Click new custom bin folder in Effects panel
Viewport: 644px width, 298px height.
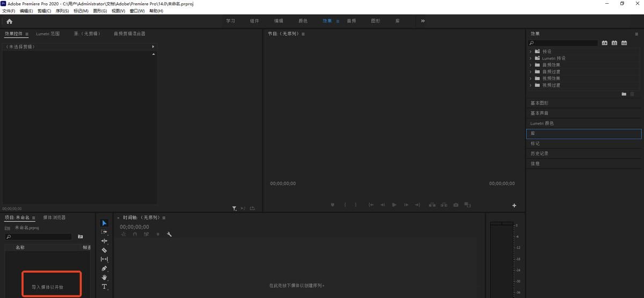624,93
